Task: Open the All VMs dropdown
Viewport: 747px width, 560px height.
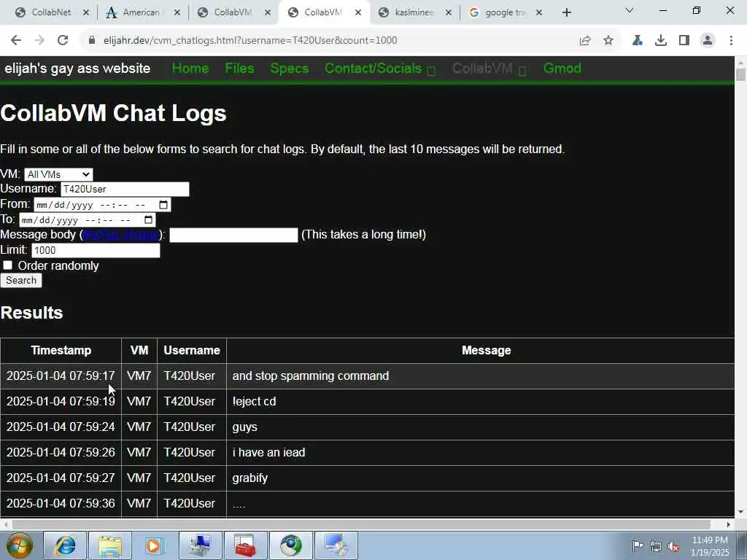Action: pos(58,174)
